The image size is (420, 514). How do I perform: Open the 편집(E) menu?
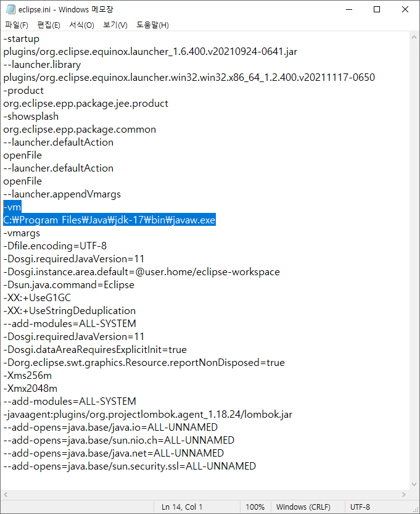coord(49,25)
